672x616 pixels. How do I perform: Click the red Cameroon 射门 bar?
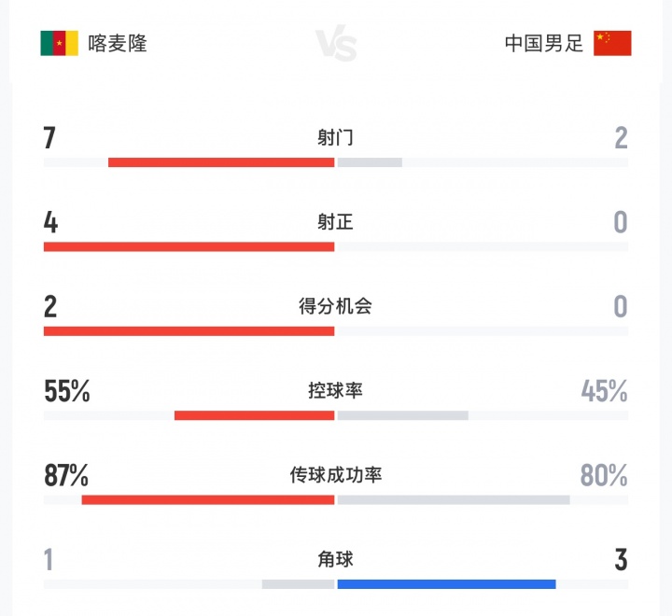[221, 162]
